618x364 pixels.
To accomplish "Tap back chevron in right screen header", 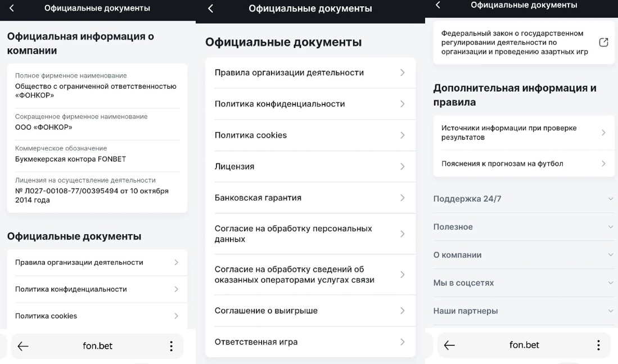I will [437, 4].
